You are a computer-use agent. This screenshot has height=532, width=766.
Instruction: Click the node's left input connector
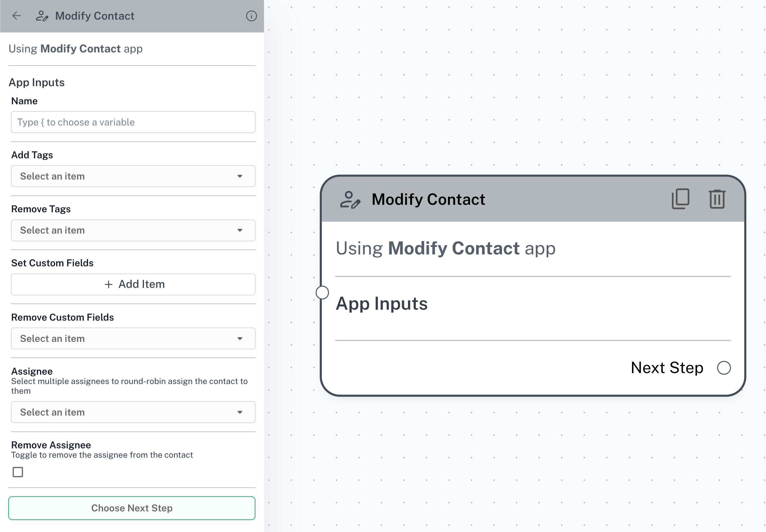[322, 293]
